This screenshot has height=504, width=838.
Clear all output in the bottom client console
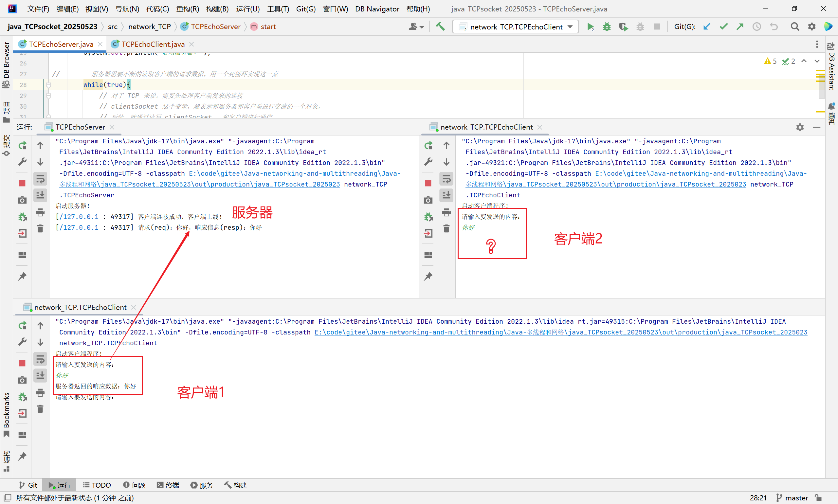coord(40,409)
